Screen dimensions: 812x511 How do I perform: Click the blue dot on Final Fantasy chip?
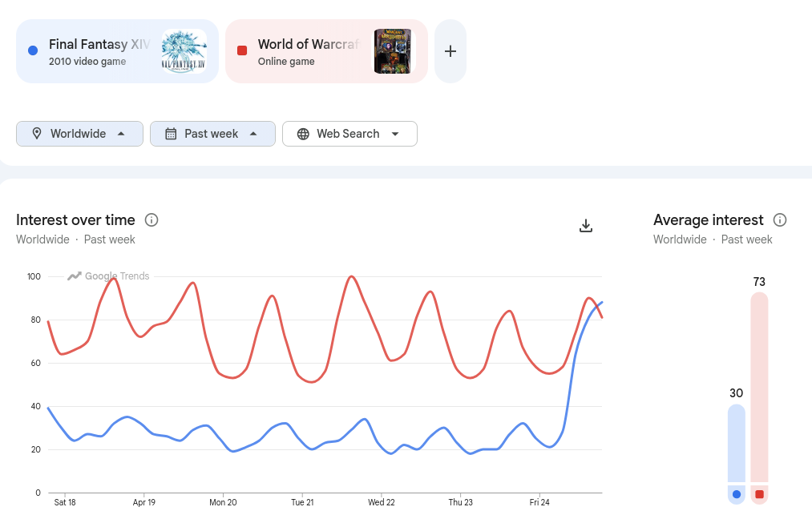[x=33, y=50]
